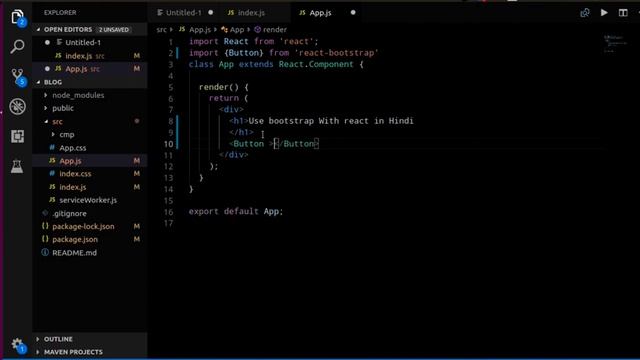Open README.md file
640x360 pixels.
(x=74, y=253)
